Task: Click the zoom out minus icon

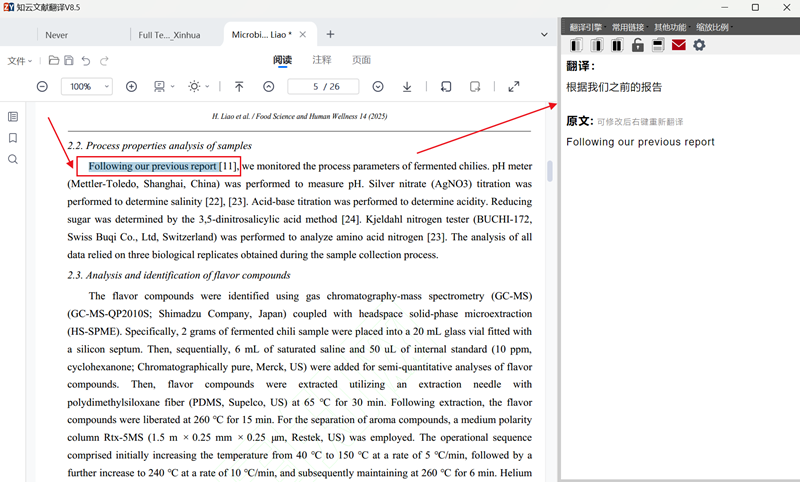Action: (x=42, y=87)
